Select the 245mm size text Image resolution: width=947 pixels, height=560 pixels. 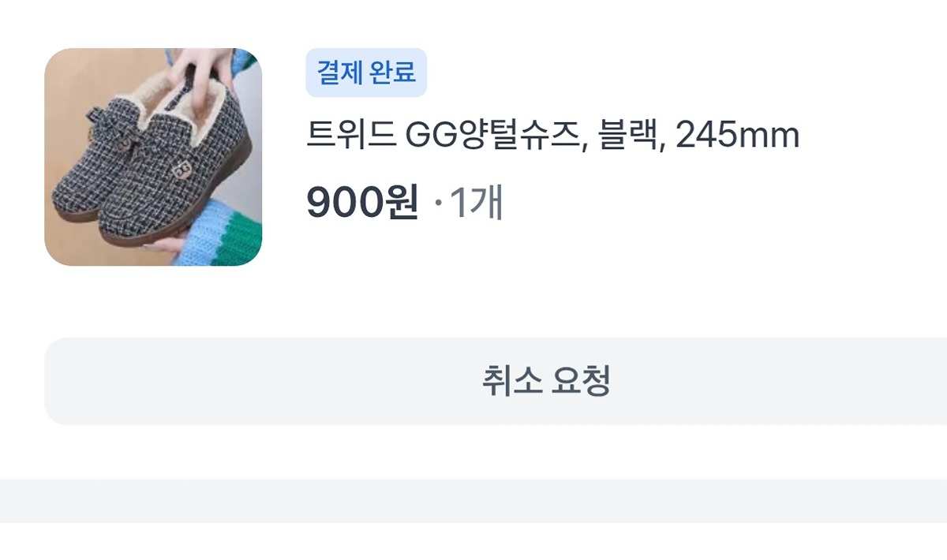(738, 137)
